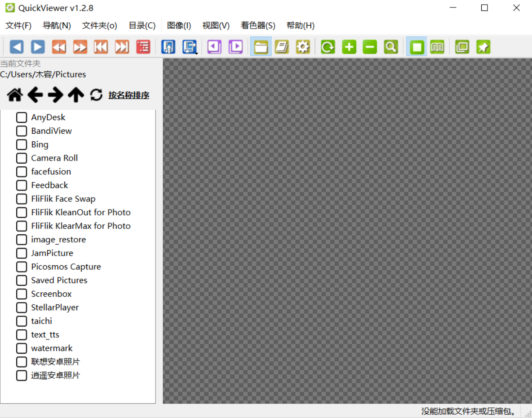
Task: Navigate forward with black right arrow
Action: (x=55, y=95)
